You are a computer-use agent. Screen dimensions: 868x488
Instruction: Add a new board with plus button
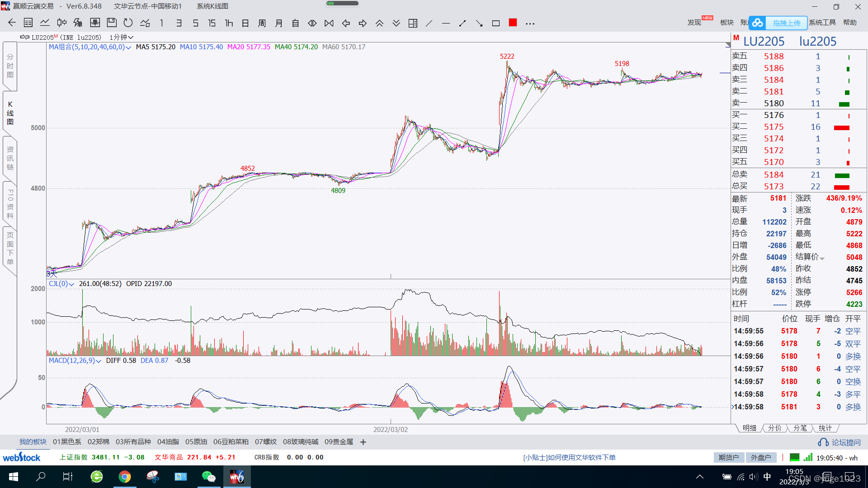[363, 442]
